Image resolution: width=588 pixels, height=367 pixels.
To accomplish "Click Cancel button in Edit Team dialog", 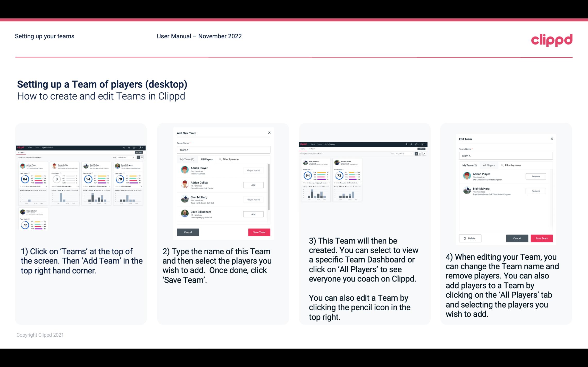I will pyautogui.click(x=517, y=238).
